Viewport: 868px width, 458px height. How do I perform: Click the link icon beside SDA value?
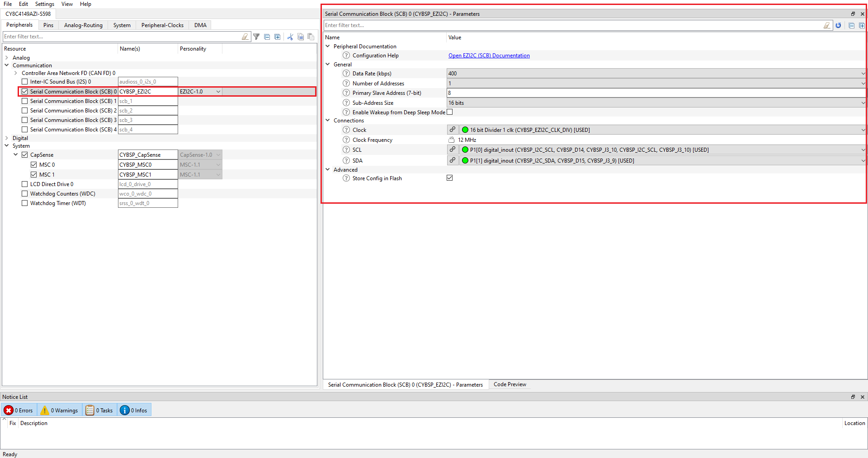coord(453,160)
